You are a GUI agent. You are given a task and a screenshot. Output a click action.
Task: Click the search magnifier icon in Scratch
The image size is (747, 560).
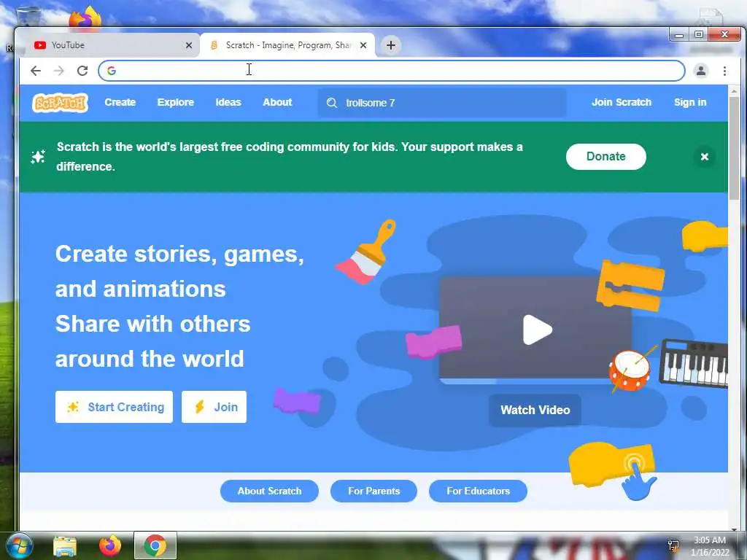[x=332, y=103]
